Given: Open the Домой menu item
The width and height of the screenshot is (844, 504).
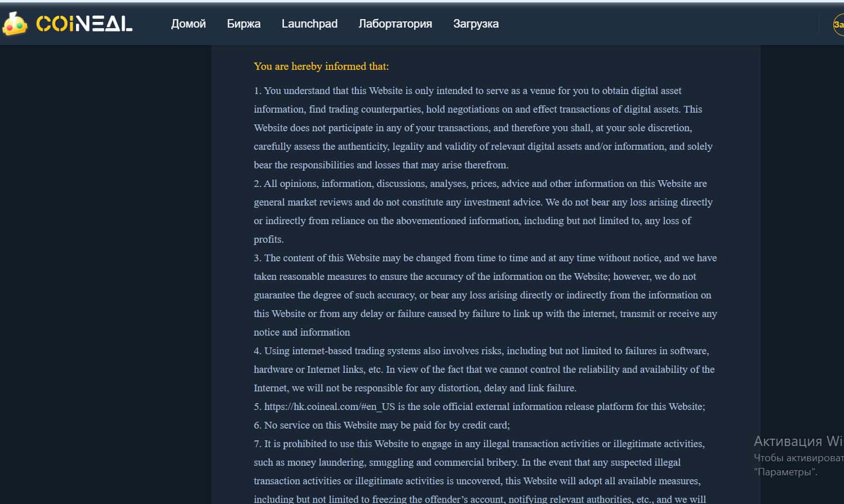Looking at the screenshot, I should pyautogui.click(x=188, y=24).
